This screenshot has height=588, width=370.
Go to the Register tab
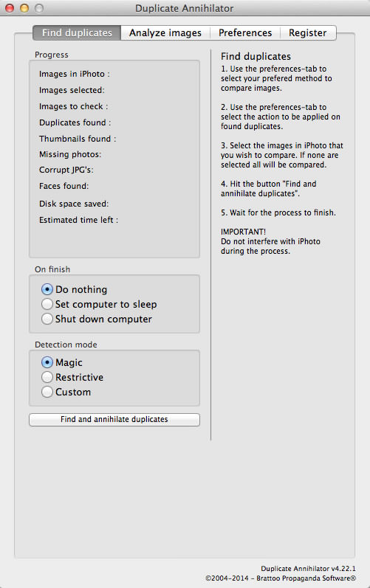point(308,32)
